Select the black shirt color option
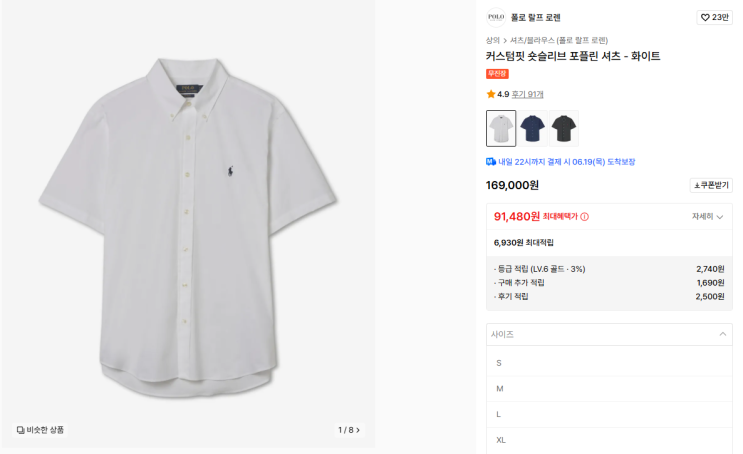This screenshot has width=743, height=454. (564, 128)
